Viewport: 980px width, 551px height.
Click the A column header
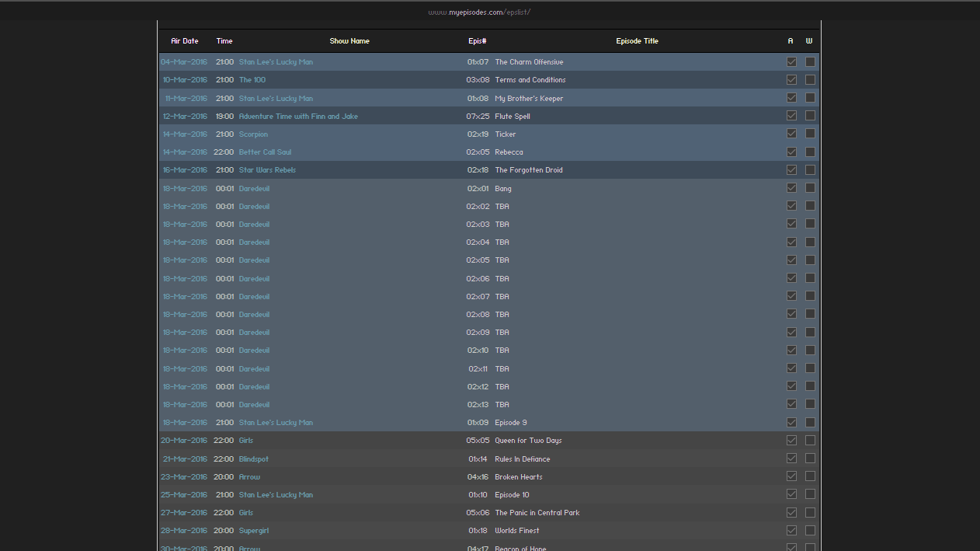[791, 41]
